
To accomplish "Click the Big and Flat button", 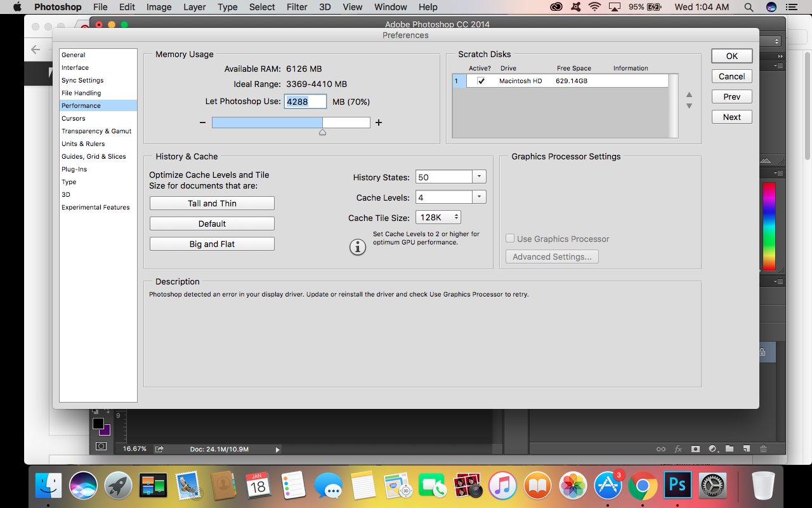I will [x=212, y=244].
